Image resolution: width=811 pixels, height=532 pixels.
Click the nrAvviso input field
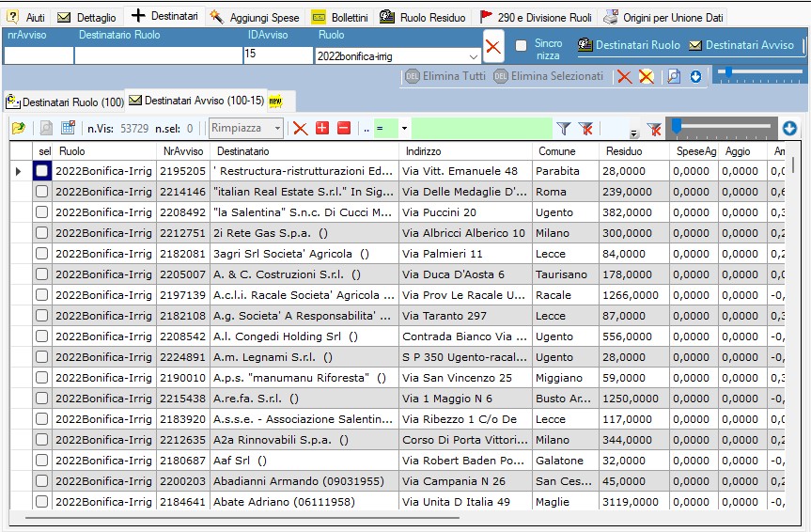coord(38,55)
